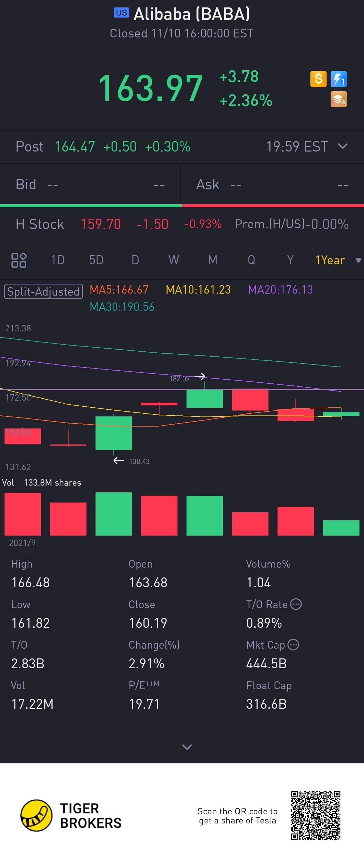Viewport: 364px width, 868px height.
Task: Select the Q quarterly chart tab
Action: [x=251, y=260]
